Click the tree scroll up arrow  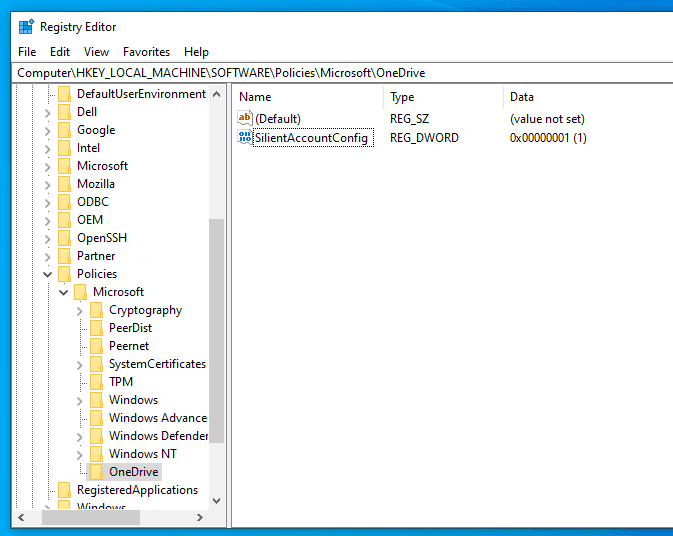pyautogui.click(x=217, y=94)
